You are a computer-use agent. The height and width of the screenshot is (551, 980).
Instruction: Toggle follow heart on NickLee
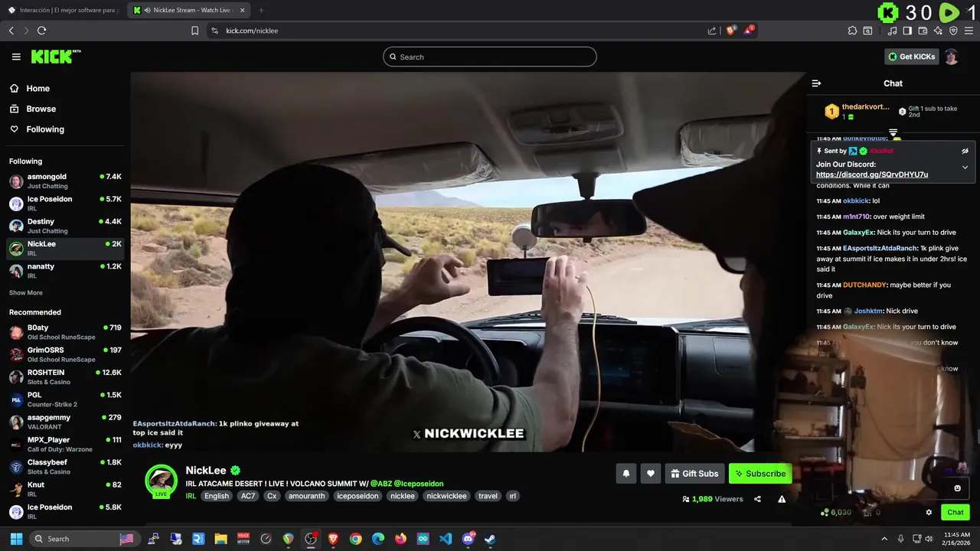click(650, 474)
